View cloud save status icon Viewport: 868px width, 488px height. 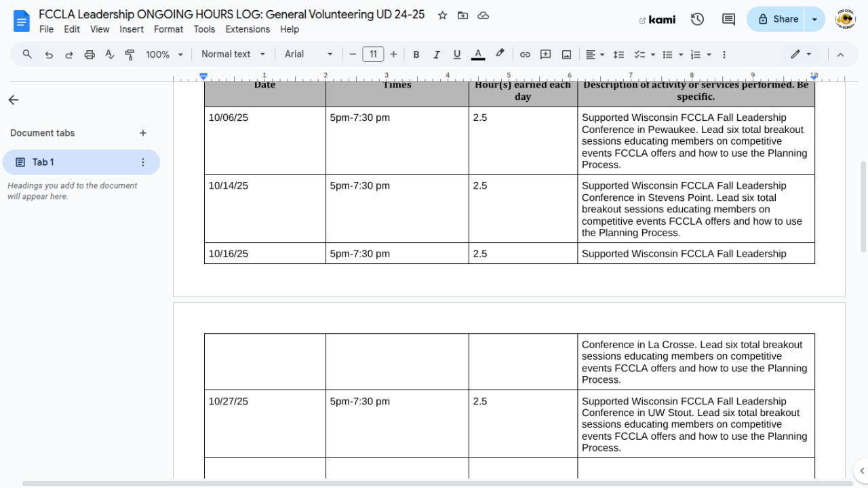[483, 15]
